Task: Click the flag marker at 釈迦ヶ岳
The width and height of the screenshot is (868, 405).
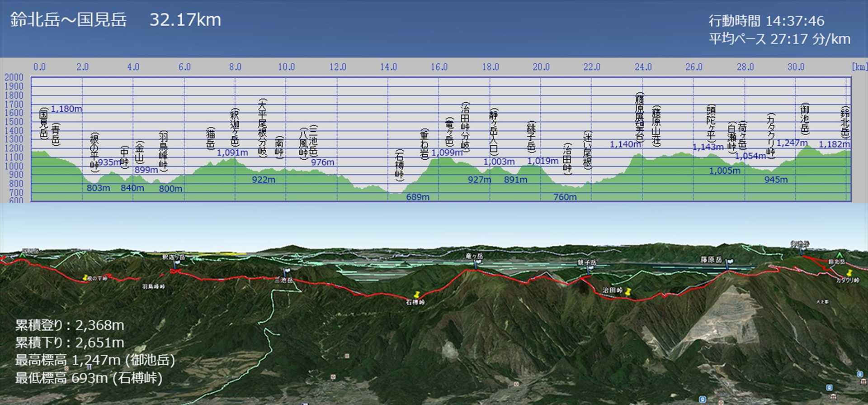Action: point(176,262)
